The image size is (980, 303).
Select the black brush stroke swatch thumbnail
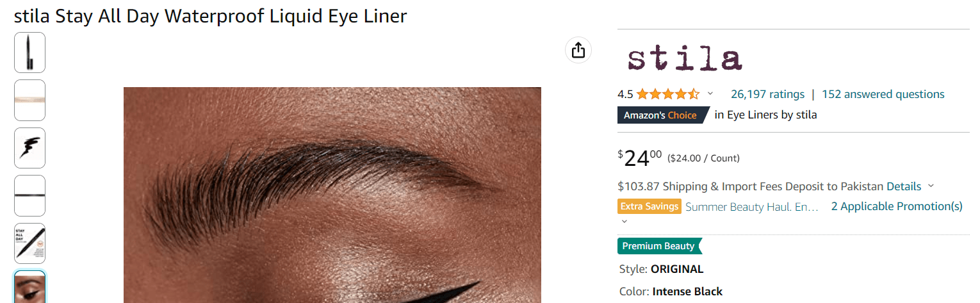pyautogui.click(x=29, y=148)
